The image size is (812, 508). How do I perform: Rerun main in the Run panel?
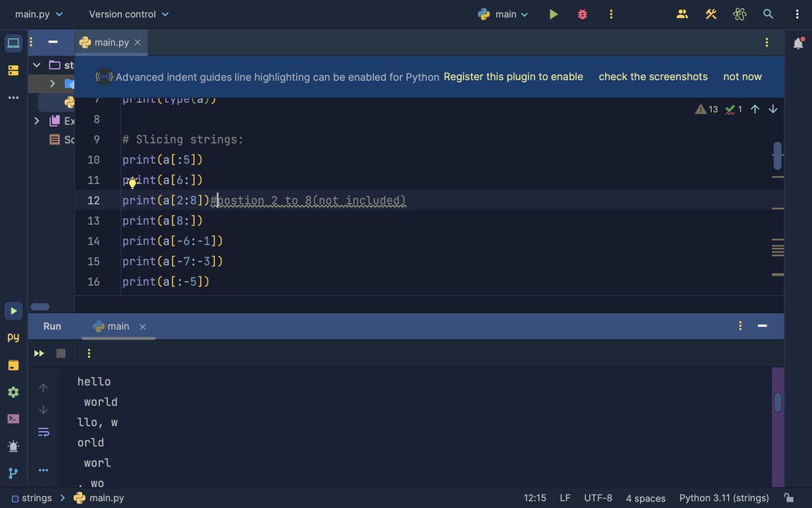click(39, 354)
